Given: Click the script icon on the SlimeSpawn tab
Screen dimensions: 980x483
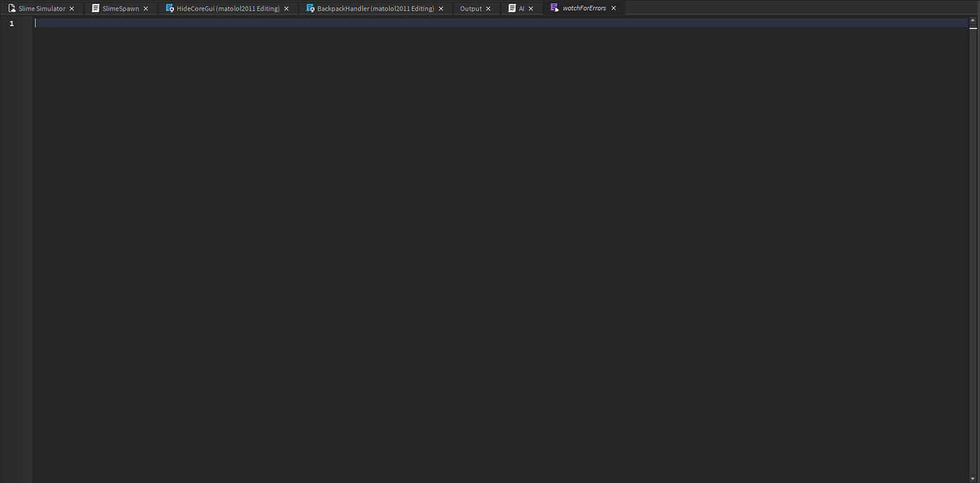Looking at the screenshot, I should (x=95, y=8).
